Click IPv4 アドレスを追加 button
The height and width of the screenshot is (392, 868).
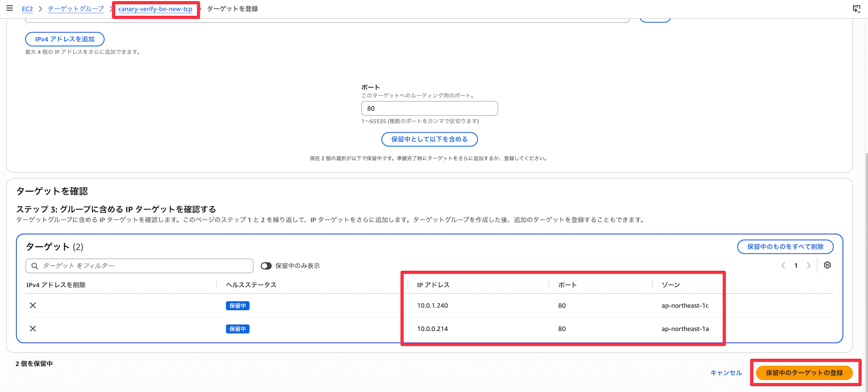[x=65, y=39]
